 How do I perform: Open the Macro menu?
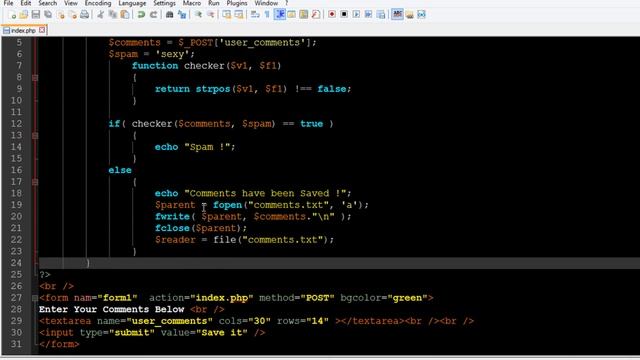click(192, 3)
